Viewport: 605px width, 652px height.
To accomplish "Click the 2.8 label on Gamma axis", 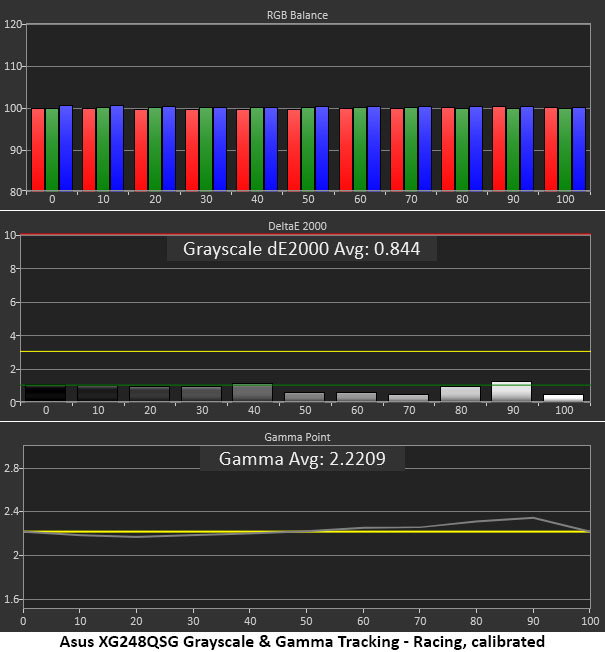I will [x=12, y=468].
